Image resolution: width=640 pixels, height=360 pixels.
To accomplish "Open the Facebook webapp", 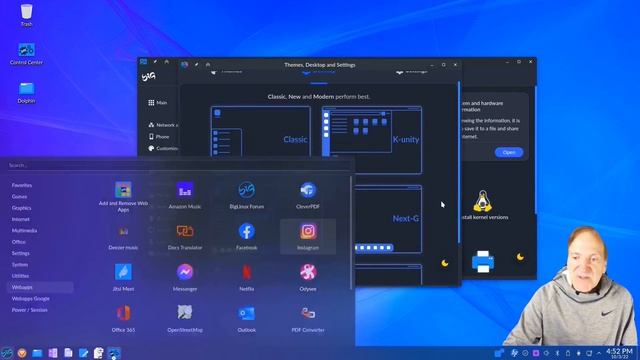I will pos(247,237).
